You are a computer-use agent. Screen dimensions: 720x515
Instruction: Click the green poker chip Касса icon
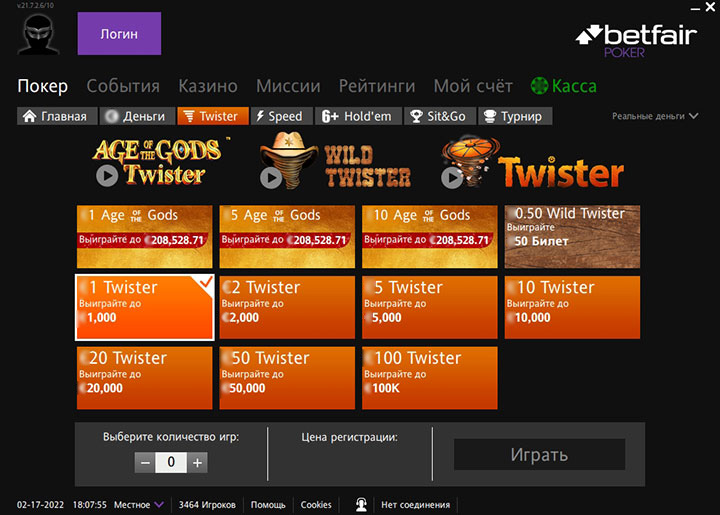(540, 86)
